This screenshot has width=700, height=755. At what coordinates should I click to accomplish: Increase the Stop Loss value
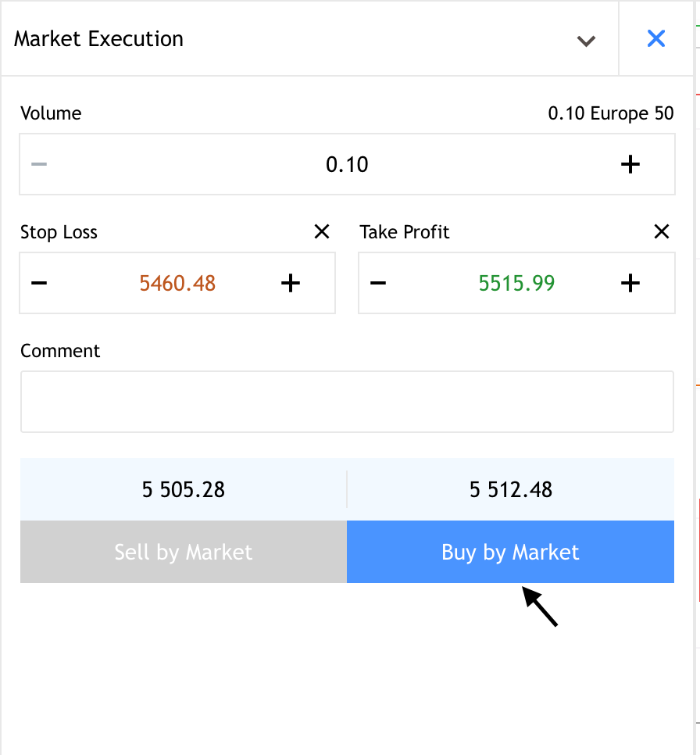point(291,283)
